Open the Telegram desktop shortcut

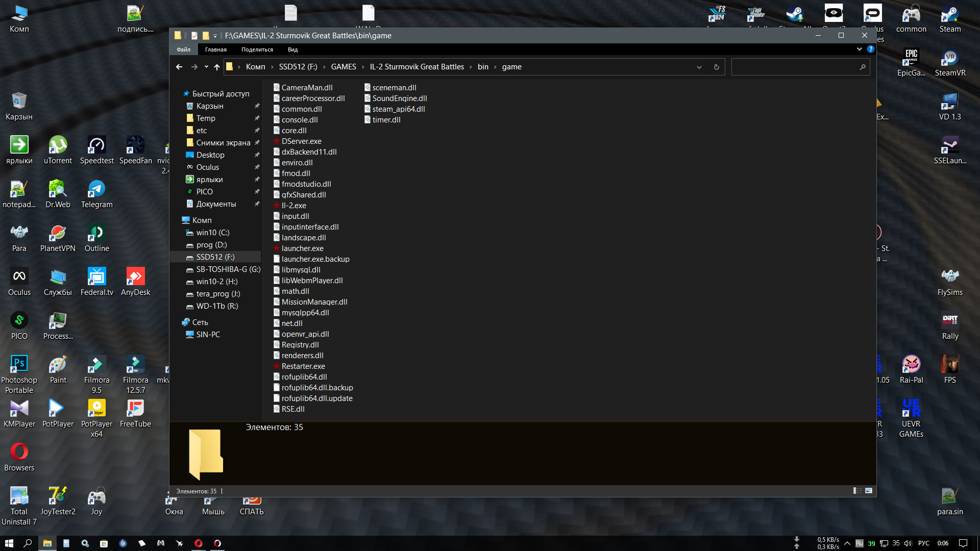[96, 194]
